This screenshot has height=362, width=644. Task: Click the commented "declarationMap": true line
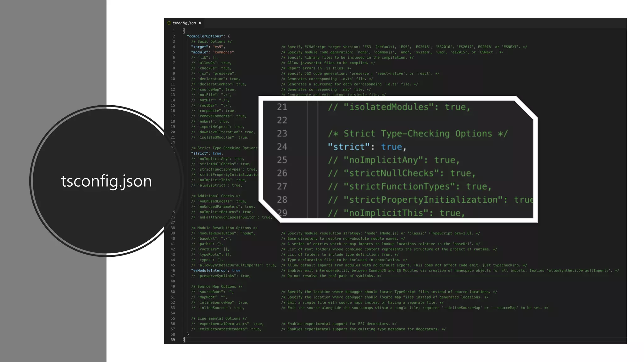click(219, 84)
